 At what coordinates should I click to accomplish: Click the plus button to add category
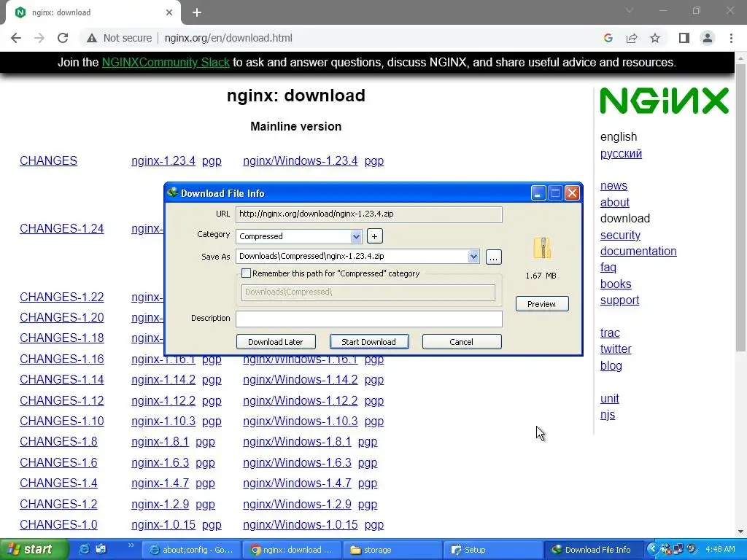coord(374,236)
